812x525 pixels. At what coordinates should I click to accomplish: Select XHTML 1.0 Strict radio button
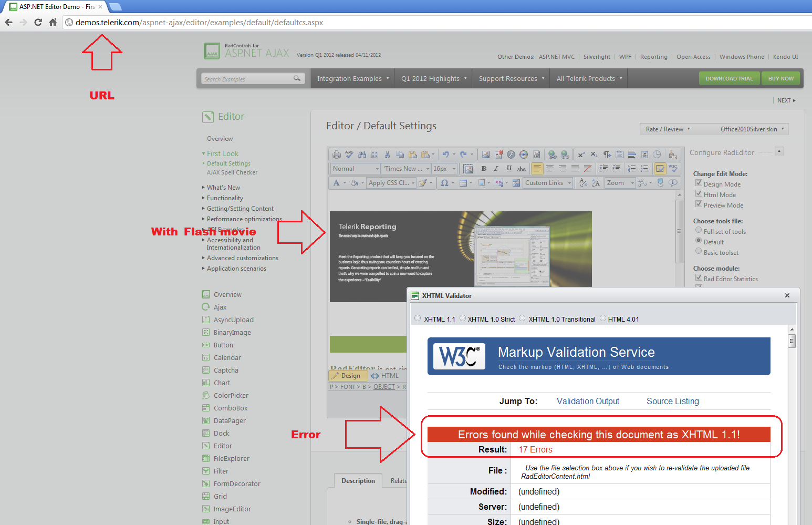[x=463, y=318]
